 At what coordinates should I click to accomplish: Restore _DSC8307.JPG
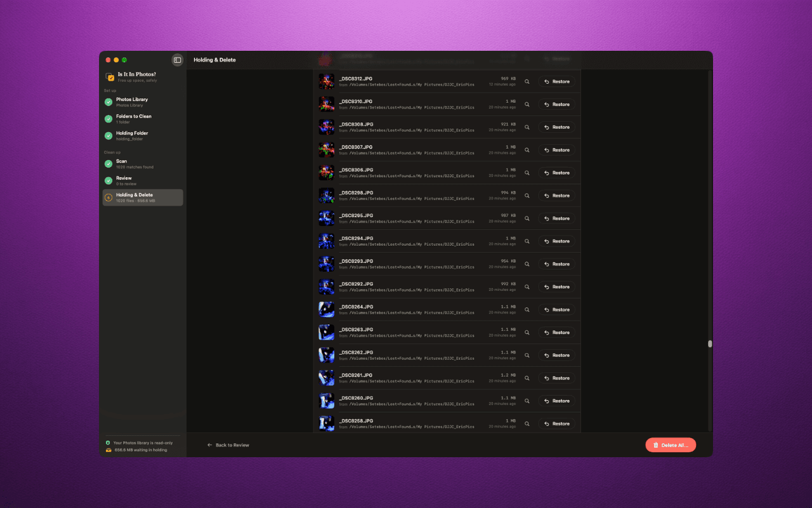[557, 150]
